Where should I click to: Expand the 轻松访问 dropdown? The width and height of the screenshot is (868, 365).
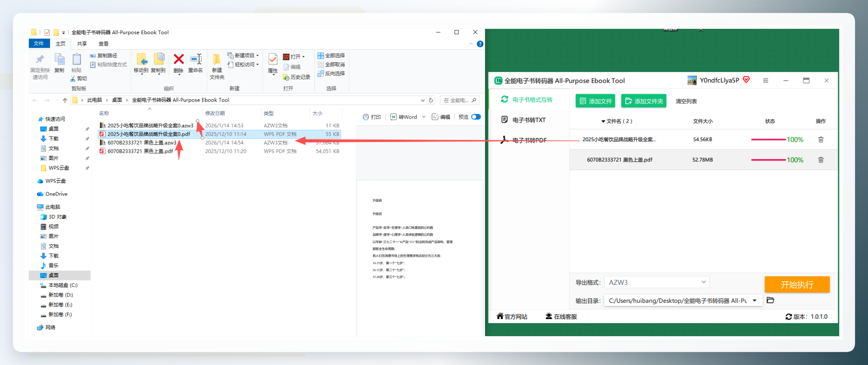[x=258, y=65]
